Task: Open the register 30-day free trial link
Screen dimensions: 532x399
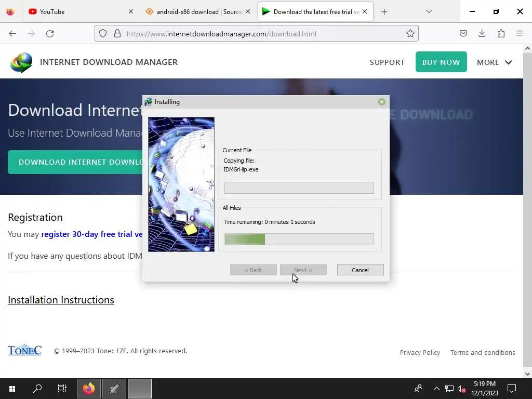Action: pos(91,234)
